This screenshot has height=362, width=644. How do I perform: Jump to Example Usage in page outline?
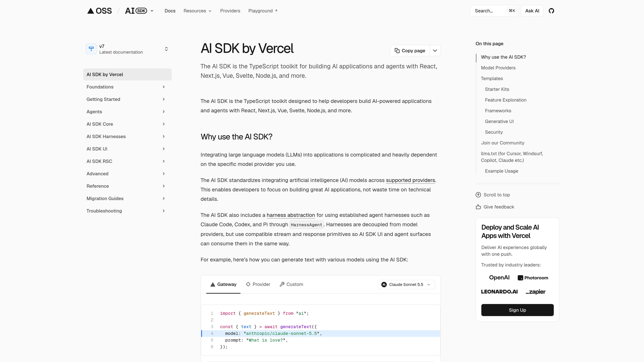pos(501,171)
